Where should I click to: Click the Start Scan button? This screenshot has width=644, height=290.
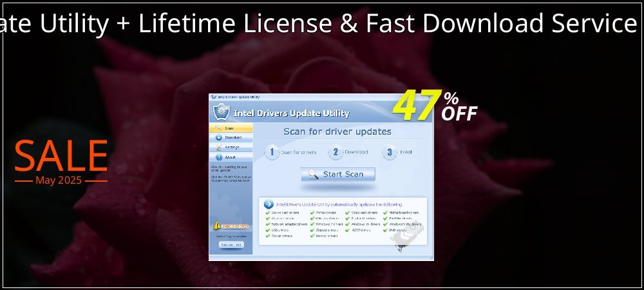point(337,174)
